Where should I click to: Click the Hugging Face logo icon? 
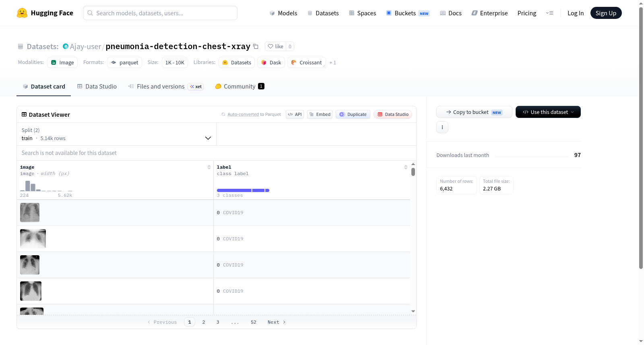pos(22,13)
